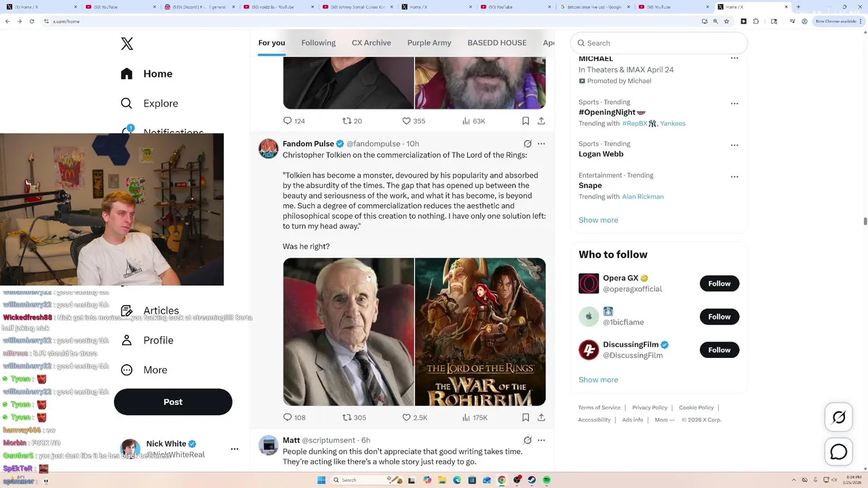Open more options for Logan Webb trend
The width and height of the screenshot is (868, 488).
[x=734, y=145]
